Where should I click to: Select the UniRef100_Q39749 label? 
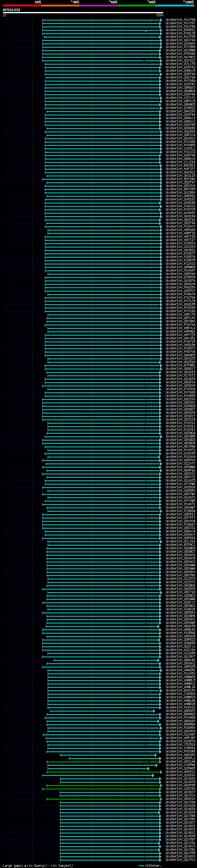pyautogui.click(x=180, y=74)
